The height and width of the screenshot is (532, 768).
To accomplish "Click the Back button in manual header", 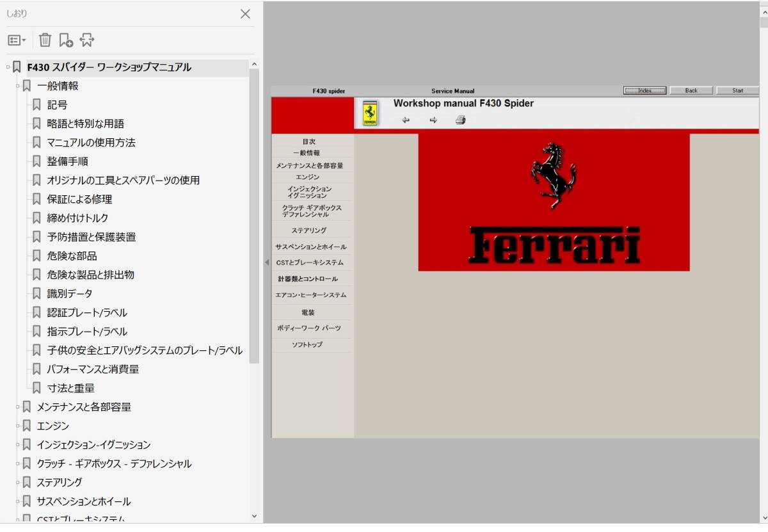I will 691,91.
